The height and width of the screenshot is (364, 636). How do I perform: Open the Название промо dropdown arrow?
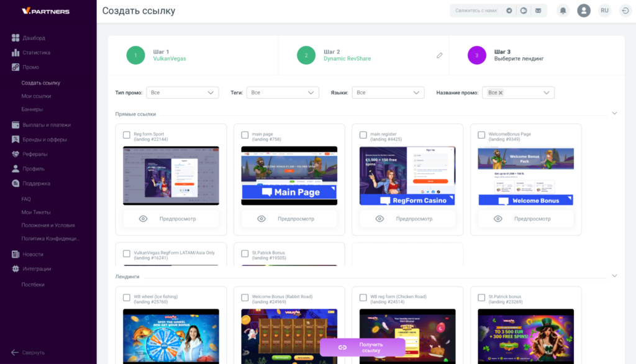(547, 93)
